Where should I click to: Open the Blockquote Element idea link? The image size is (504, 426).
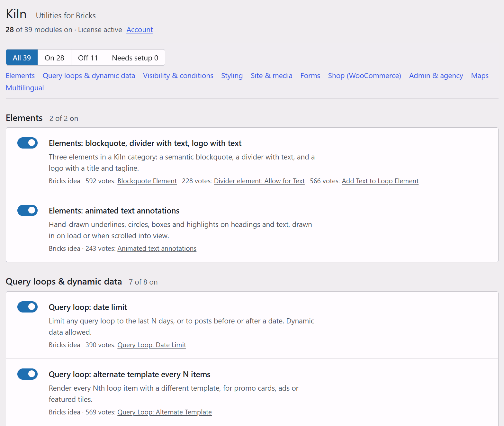tap(147, 181)
